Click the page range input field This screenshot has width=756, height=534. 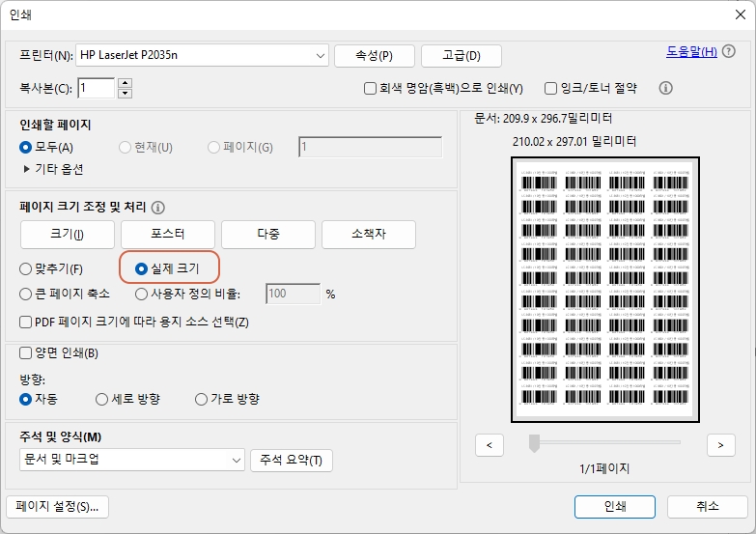371,147
